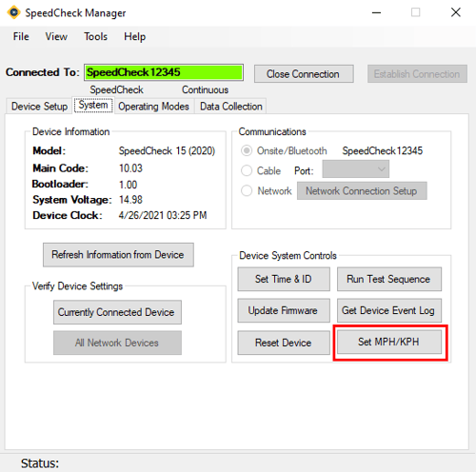This screenshot has height=472, width=476.
Task: Click bootloader value 1.00
Action: click(129, 185)
